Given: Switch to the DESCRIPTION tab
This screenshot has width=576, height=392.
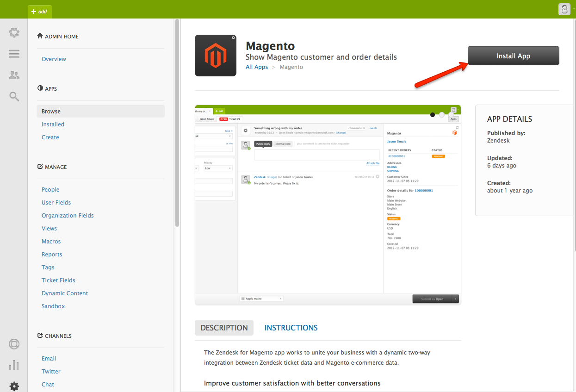Looking at the screenshot, I should pos(224,328).
